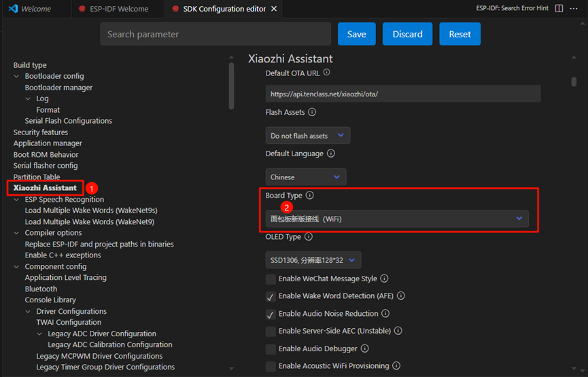Select Bootloader manager in the tree

58,88
